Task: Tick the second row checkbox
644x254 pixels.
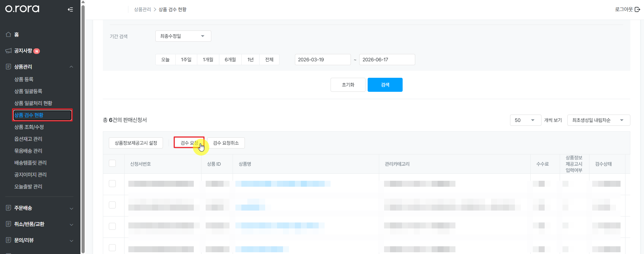Action: (x=112, y=205)
